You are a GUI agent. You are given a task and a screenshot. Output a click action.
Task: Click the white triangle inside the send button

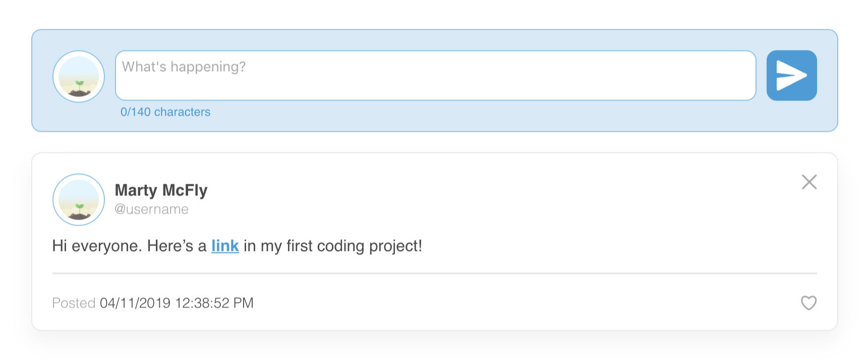click(x=791, y=75)
